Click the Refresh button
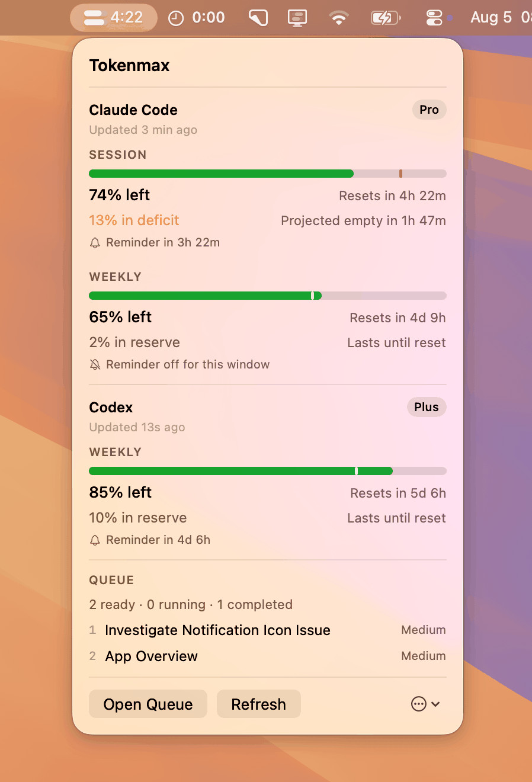Screen dimensions: 532x782 click(x=259, y=704)
